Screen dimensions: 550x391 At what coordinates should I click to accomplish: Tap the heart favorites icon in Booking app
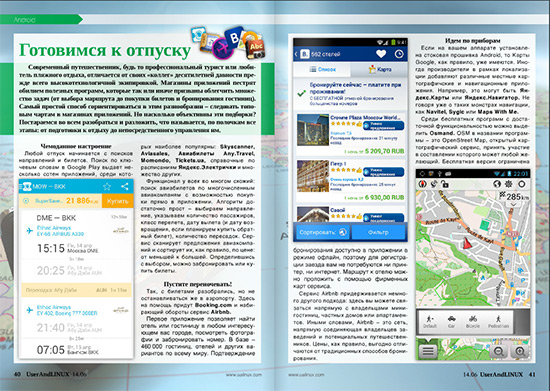(381, 54)
